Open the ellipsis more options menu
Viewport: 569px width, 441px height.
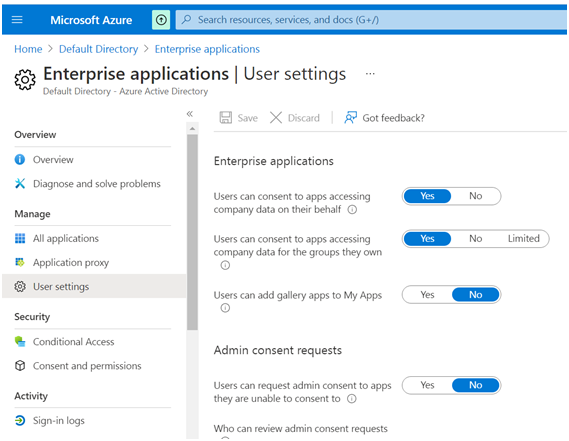click(370, 74)
